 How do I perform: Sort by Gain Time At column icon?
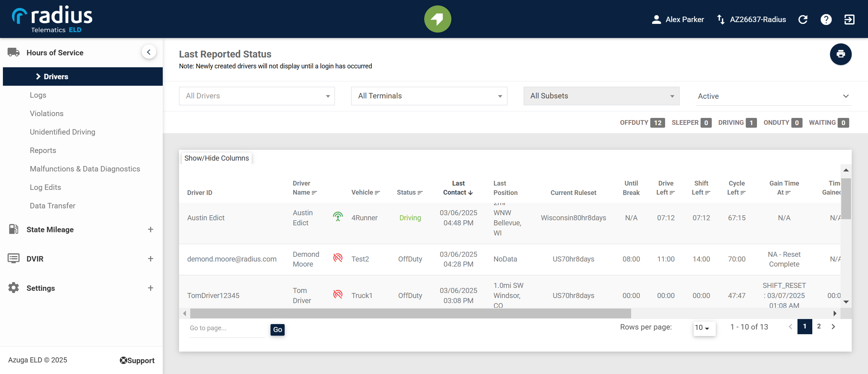click(x=788, y=193)
